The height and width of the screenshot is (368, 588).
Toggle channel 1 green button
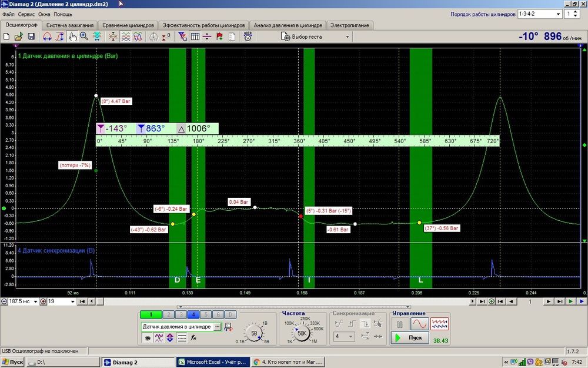(x=150, y=314)
